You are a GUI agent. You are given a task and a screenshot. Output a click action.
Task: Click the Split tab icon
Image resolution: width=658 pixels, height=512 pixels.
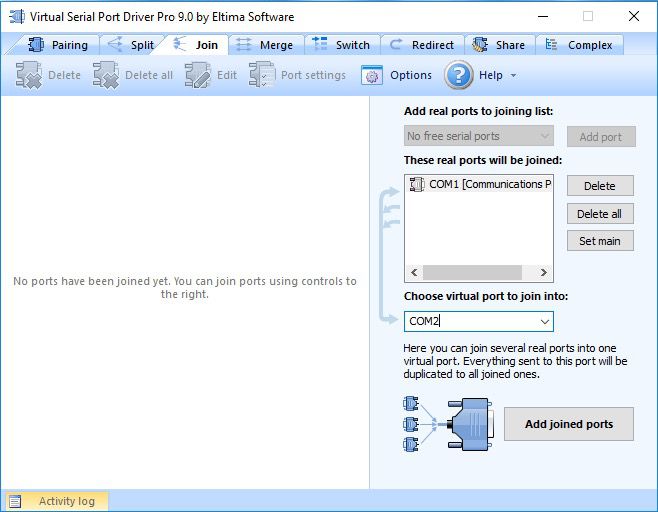pos(115,44)
